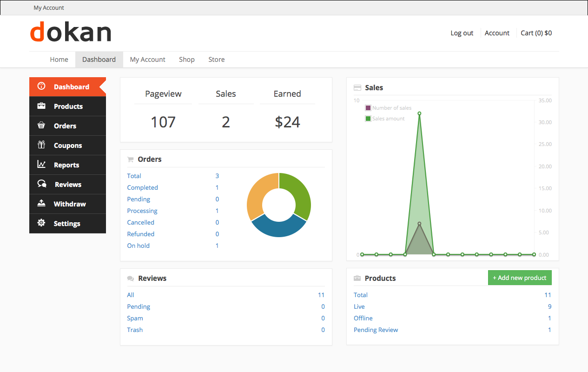Click the green segment of orders donut chart
The height and width of the screenshot is (372, 588).
300,193
